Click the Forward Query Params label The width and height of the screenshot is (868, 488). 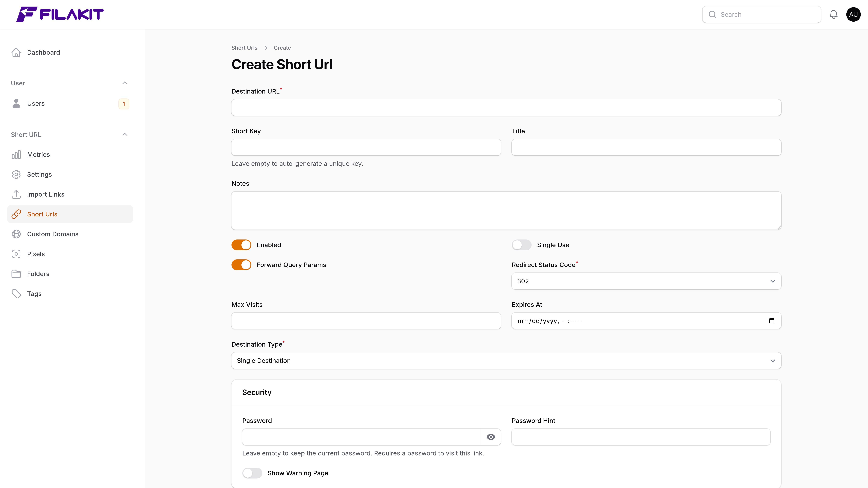pyautogui.click(x=291, y=265)
